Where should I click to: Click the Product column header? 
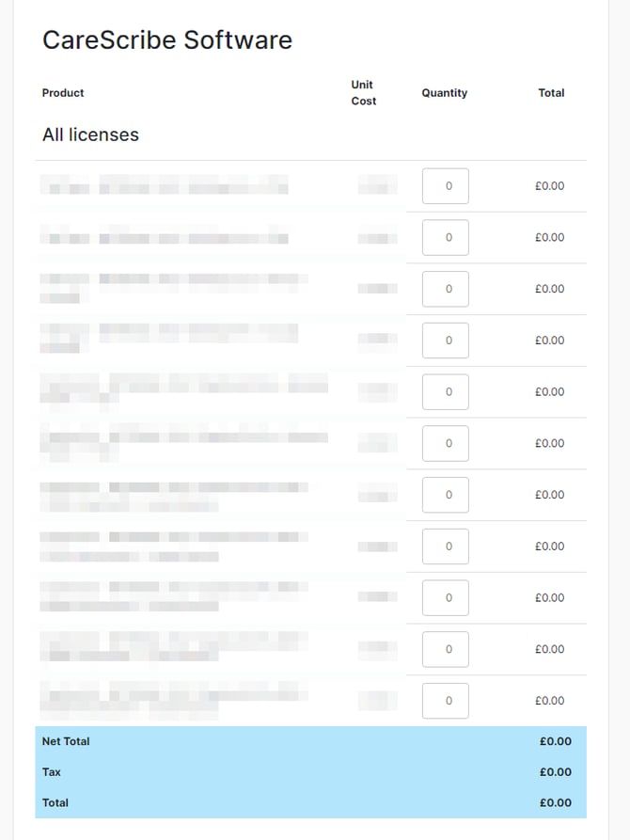click(63, 93)
